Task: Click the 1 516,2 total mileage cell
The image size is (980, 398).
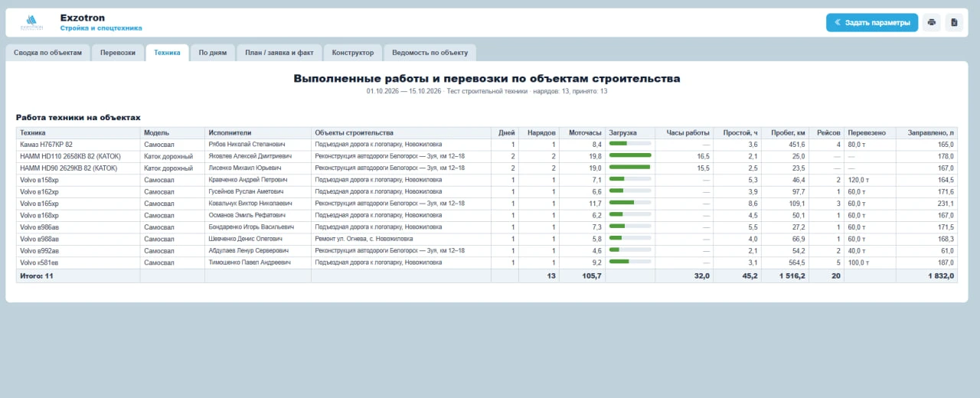Action: tap(786, 276)
